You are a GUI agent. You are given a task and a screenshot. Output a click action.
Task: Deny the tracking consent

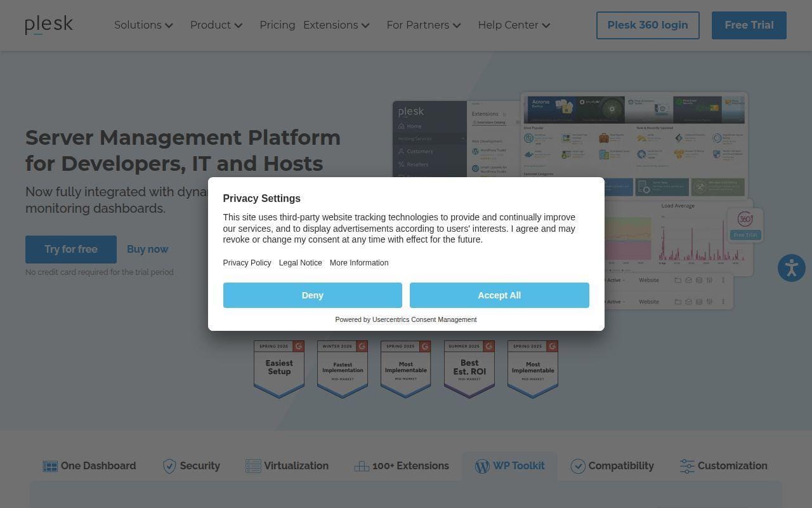(313, 295)
